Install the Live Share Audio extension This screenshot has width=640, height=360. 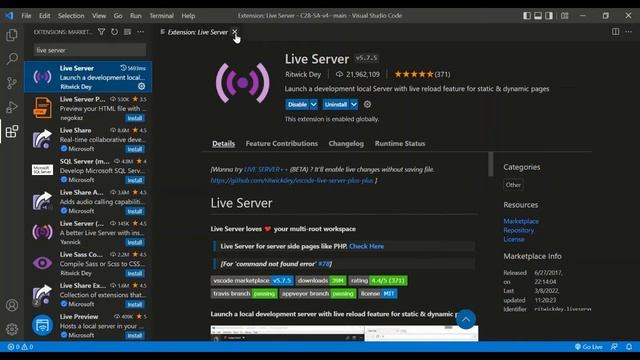click(x=135, y=211)
